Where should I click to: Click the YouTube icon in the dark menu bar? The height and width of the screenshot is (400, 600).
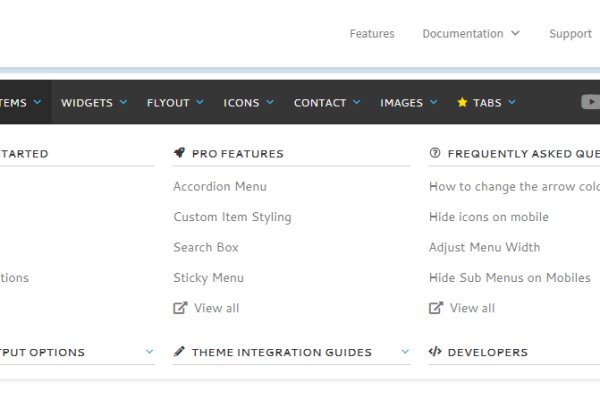click(590, 102)
